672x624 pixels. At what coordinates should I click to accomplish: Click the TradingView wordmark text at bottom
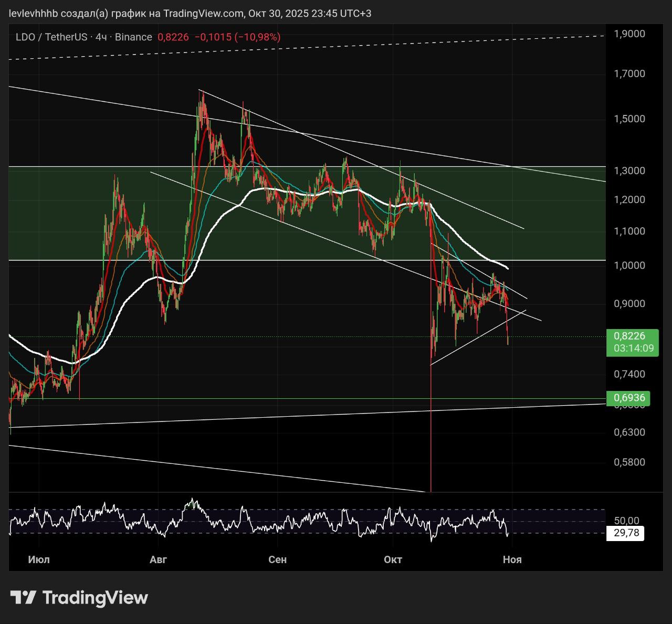point(95,597)
